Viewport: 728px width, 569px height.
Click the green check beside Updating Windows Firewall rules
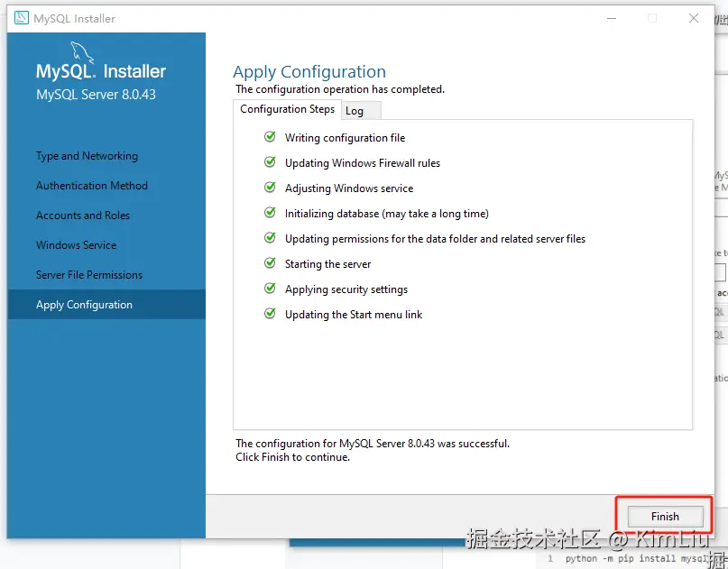(270, 162)
